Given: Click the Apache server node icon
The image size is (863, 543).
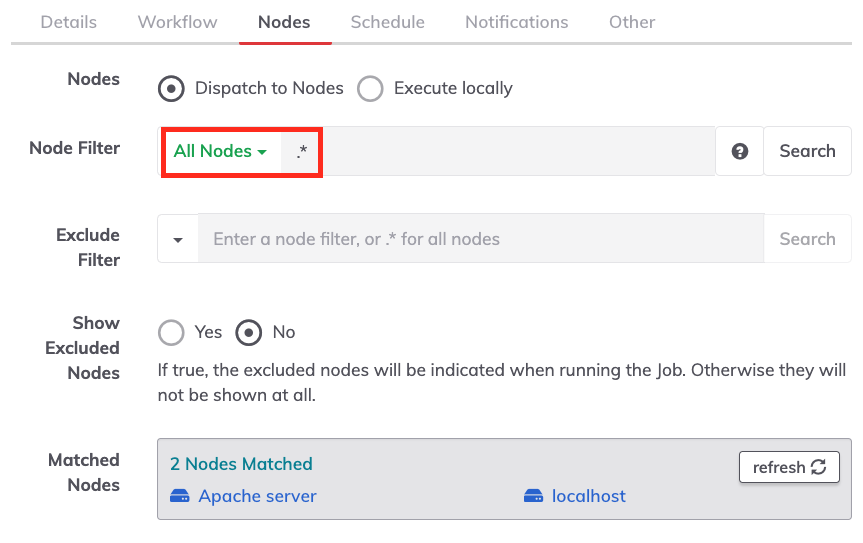Looking at the screenshot, I should (x=179, y=496).
